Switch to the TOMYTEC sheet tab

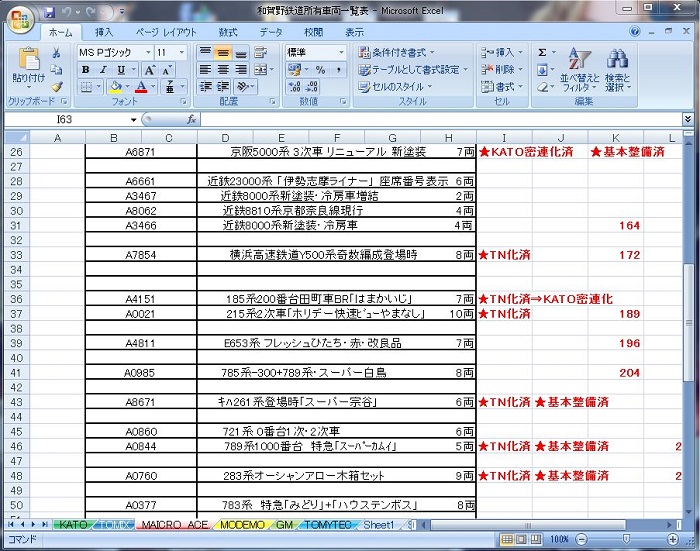coord(328,525)
